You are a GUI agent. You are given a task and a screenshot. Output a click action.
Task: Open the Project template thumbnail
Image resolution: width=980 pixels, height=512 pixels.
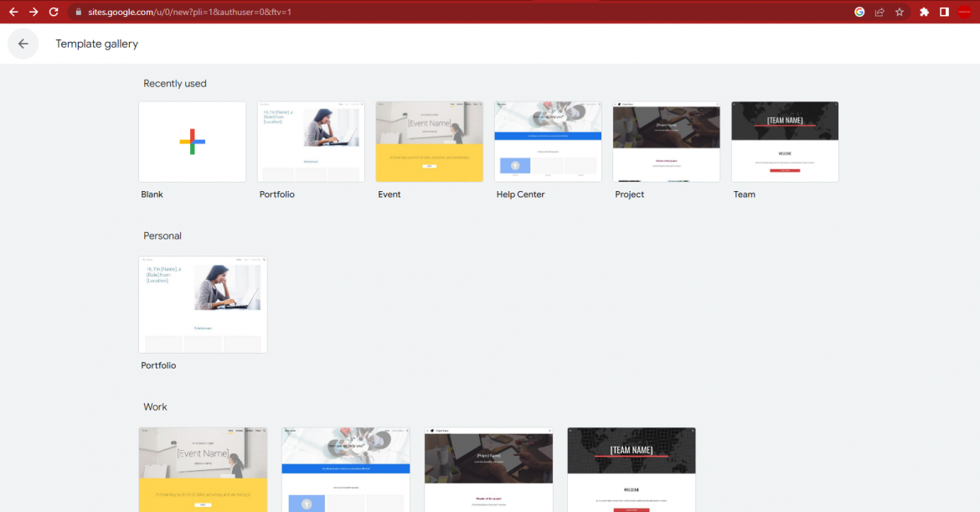666,141
